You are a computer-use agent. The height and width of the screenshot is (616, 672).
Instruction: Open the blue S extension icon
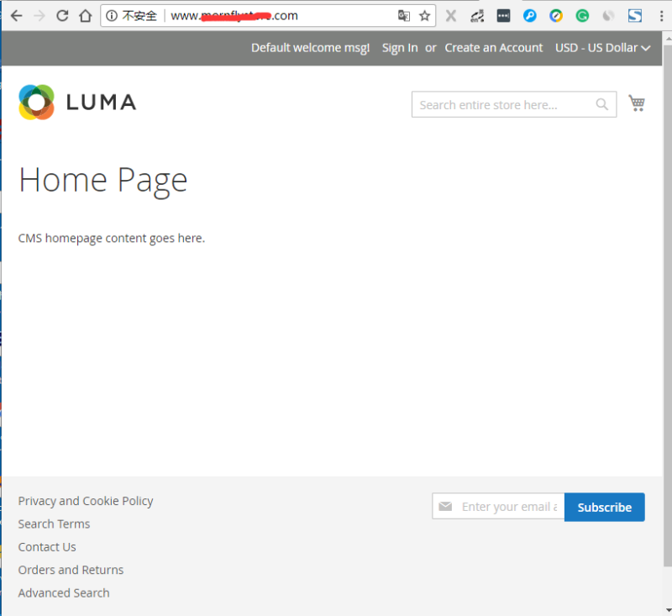635,16
